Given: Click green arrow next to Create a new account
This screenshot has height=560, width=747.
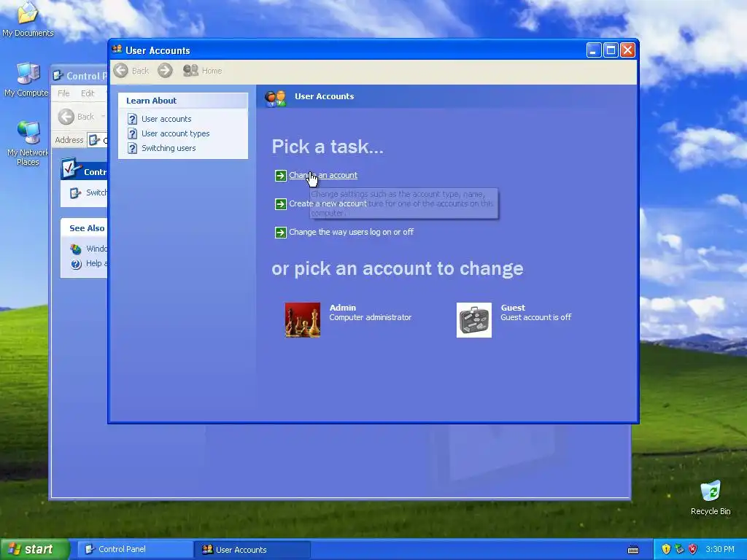Looking at the screenshot, I should click(281, 204).
